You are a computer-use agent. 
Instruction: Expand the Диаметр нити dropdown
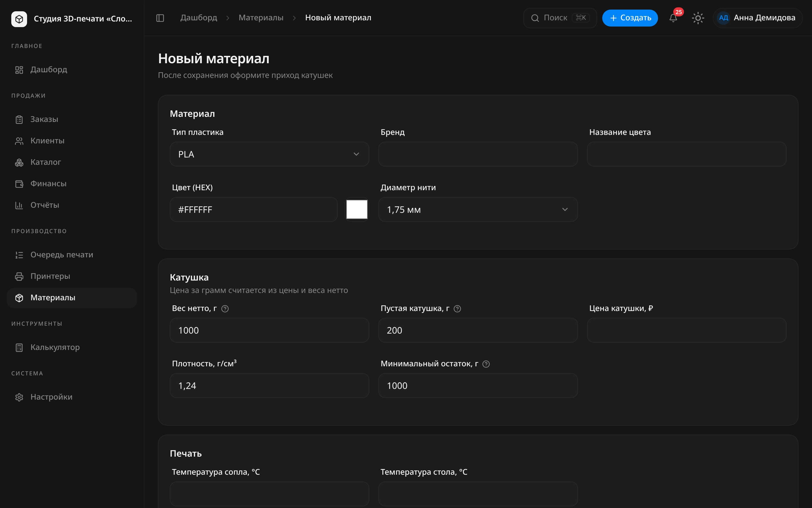pos(478,210)
